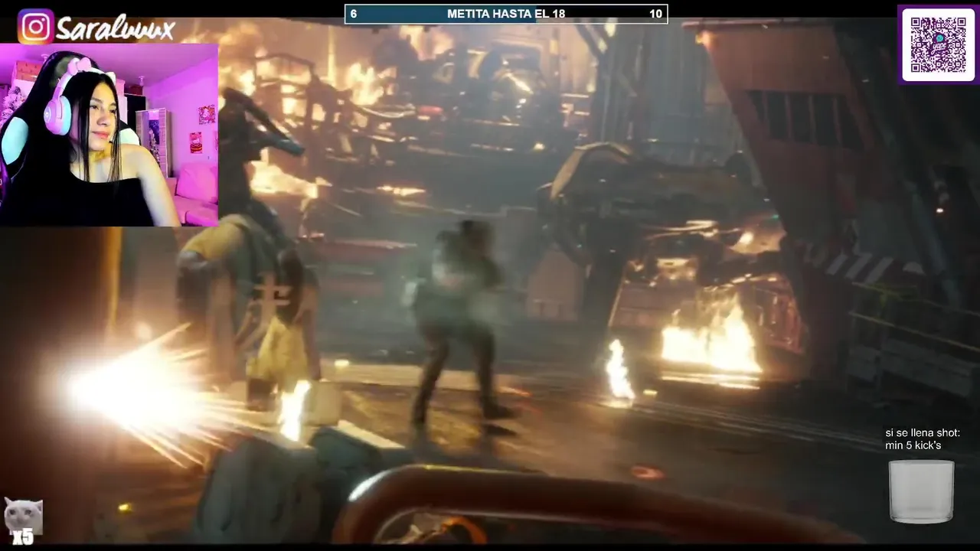Click the QR code in the corner

point(938,44)
